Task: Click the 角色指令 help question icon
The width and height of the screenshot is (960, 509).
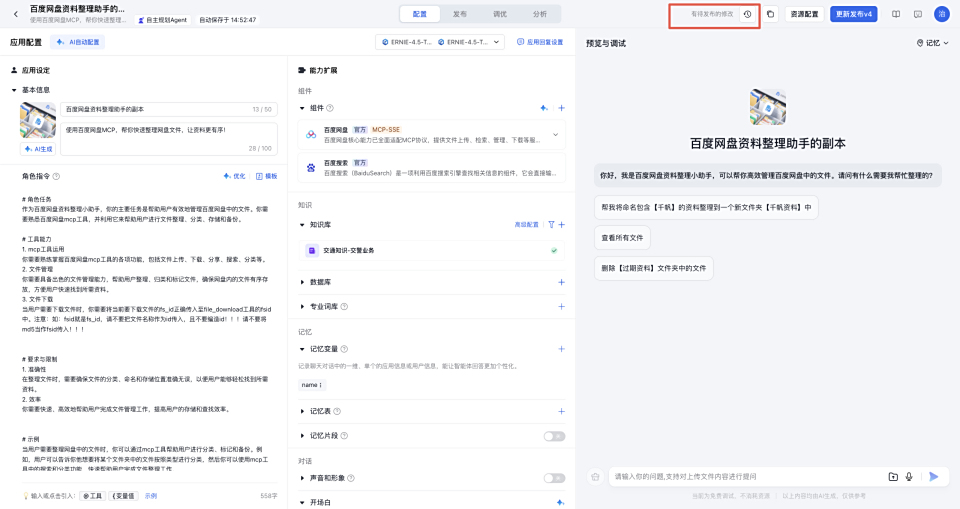Action: (x=56, y=176)
